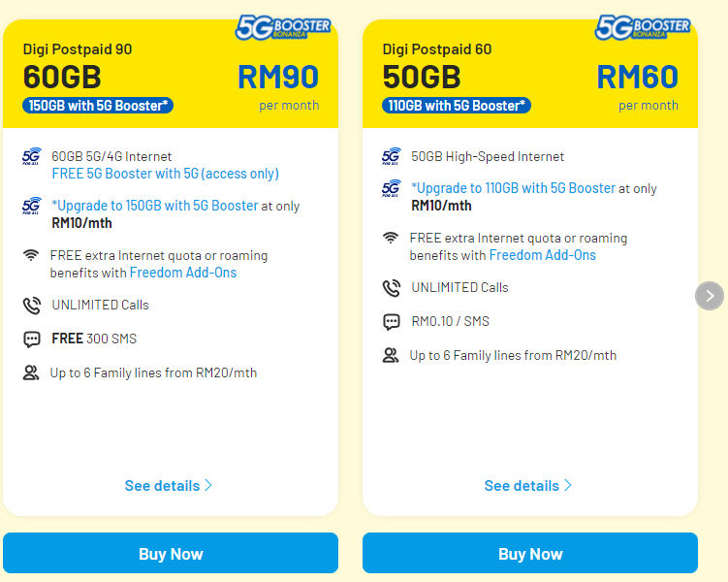The height and width of the screenshot is (582, 728).
Task: Open Upgrade to 110GB with 5G Booster link
Action: pyautogui.click(x=514, y=188)
